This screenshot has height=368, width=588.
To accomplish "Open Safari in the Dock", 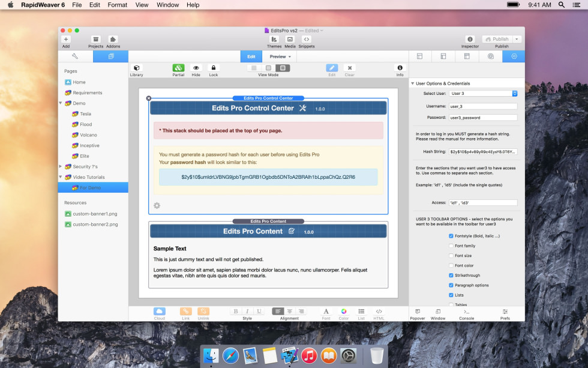I will (x=230, y=355).
